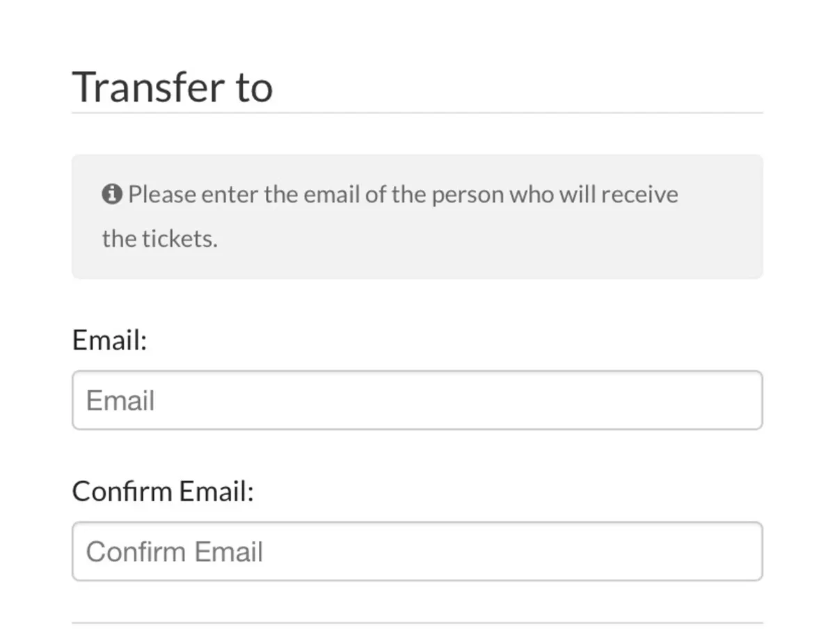This screenshot has width=835, height=644.
Task: Click the gray information notice box
Action: [417, 216]
